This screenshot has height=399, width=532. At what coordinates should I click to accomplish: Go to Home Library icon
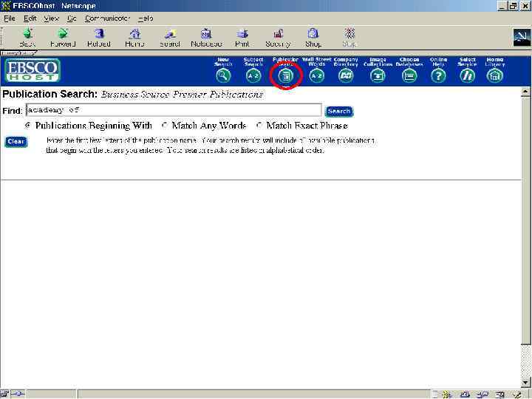pos(494,75)
